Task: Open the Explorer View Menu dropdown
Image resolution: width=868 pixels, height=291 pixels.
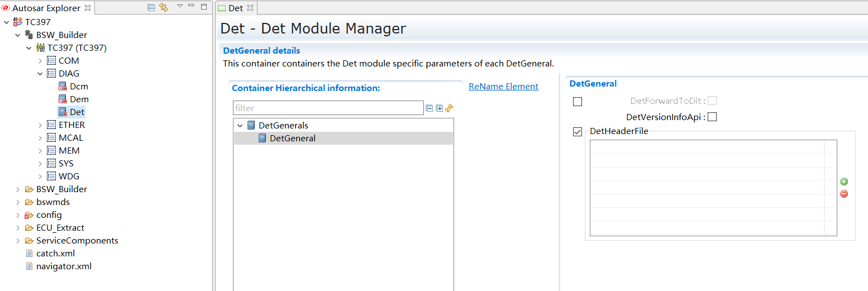Action: coord(180,7)
